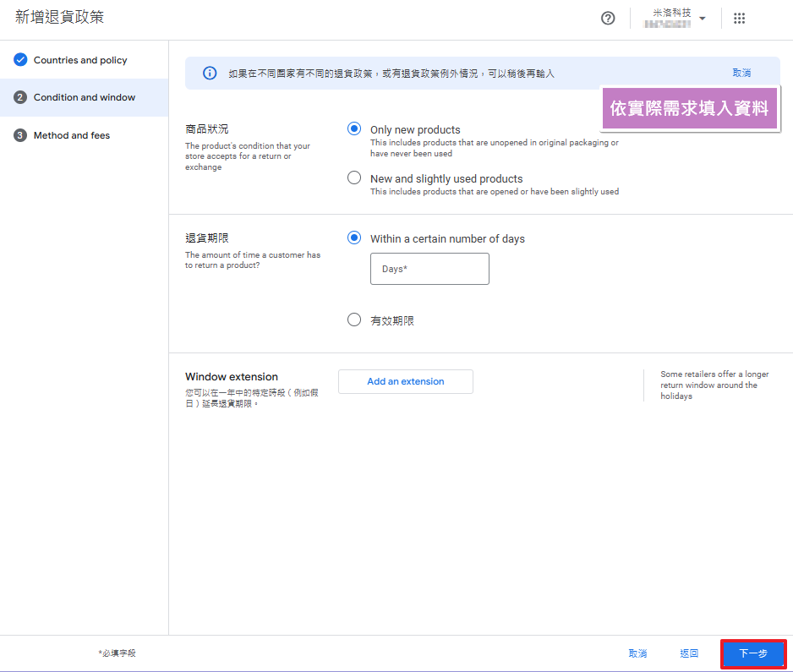Screen dimensions: 793x672
Task: Select the 有效期限 radio option
Action: click(x=354, y=320)
